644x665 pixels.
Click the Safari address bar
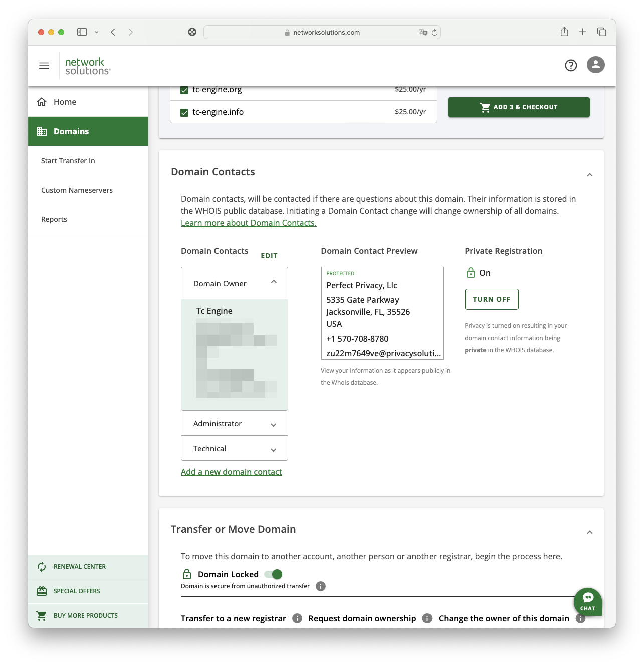[x=322, y=32]
